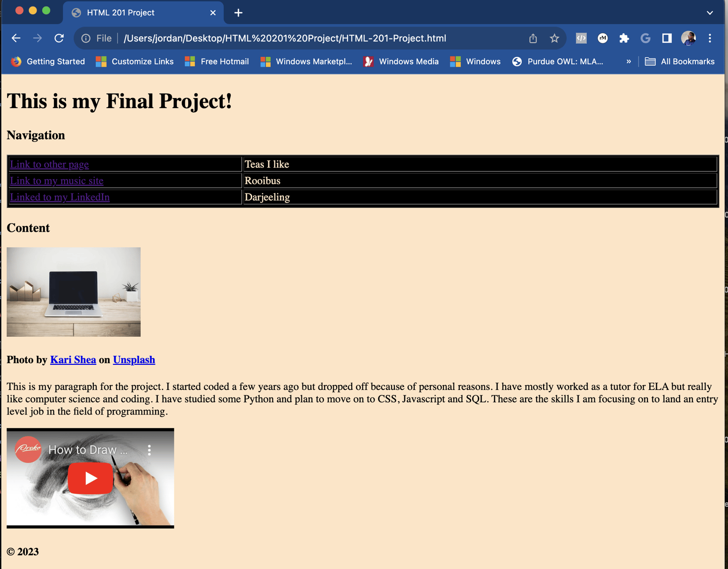Play the embedded YouTube video

[x=90, y=478]
